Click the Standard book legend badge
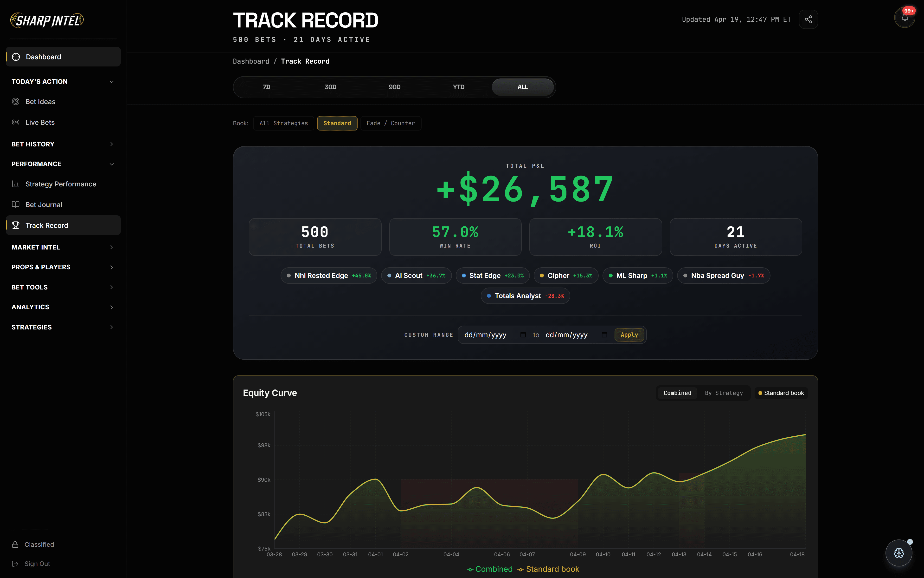 tap(781, 393)
